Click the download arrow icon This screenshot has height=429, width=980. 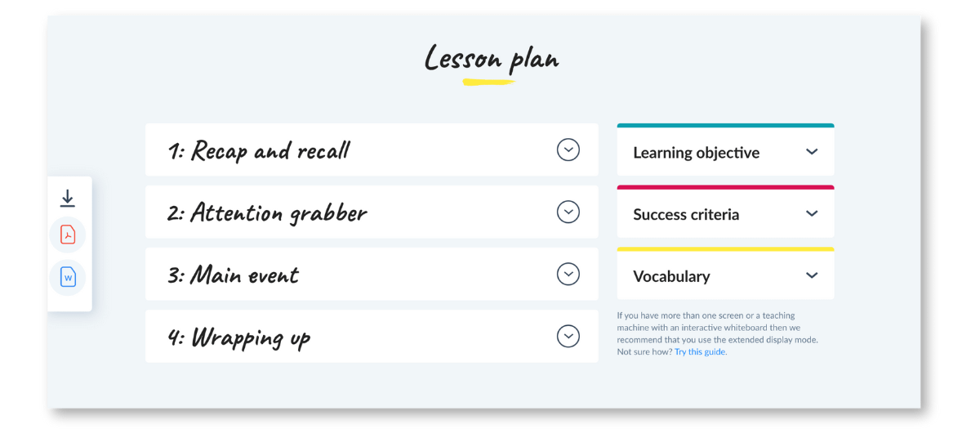click(68, 199)
